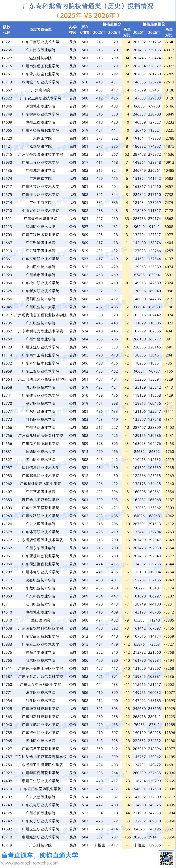The width and height of the screenshot is (176, 868).
Task: Click 广东江门幼儿师范高等专科学校
Action: [40, 379]
